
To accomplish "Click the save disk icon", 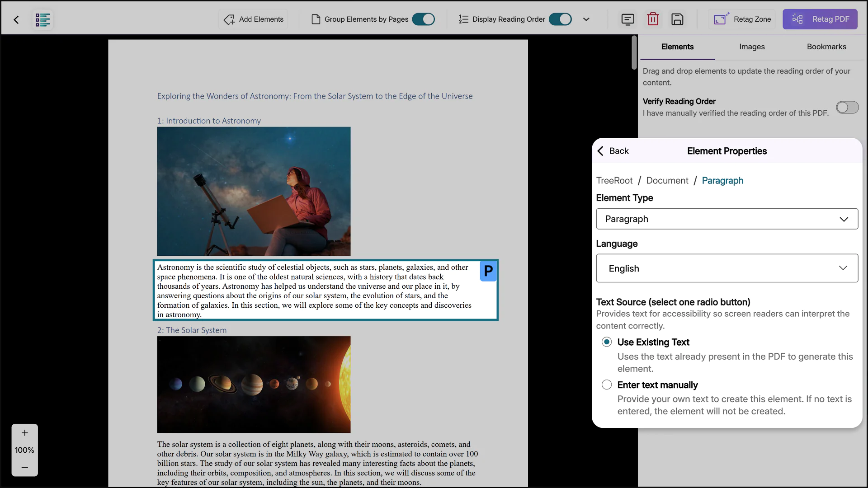I will [677, 19].
